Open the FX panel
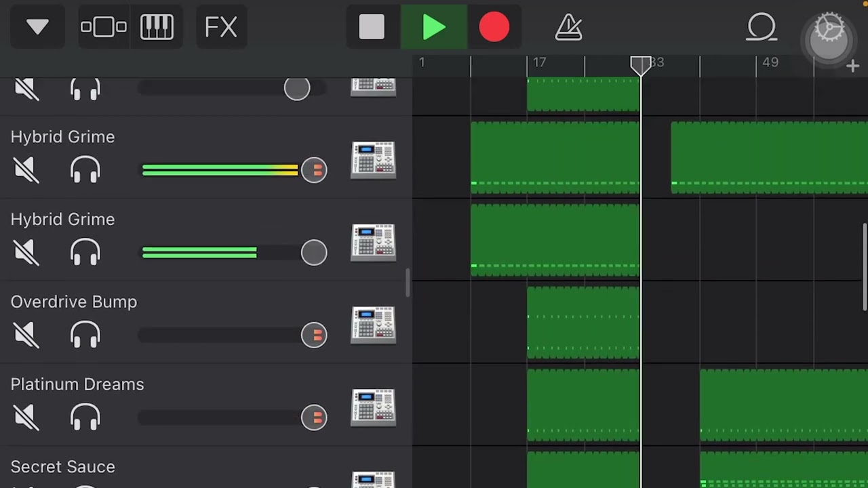This screenshot has width=868, height=488. (220, 28)
